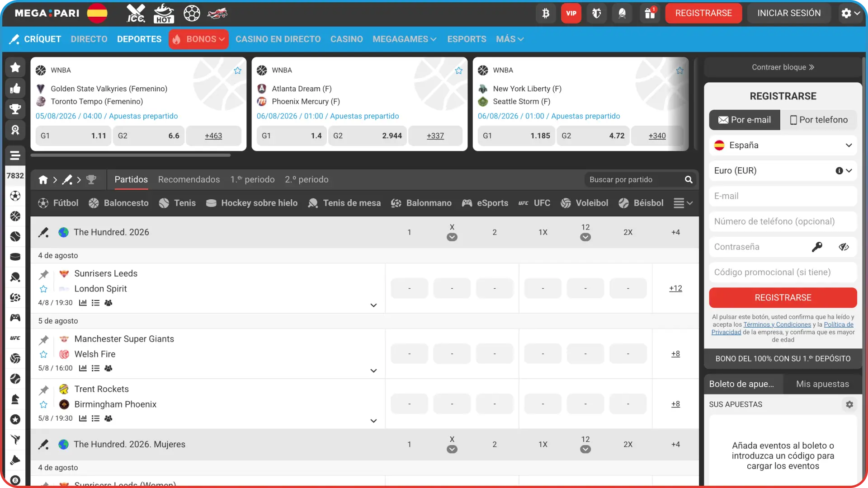
Task: Open the gift bonus icon with notification badge
Action: click(x=650, y=13)
